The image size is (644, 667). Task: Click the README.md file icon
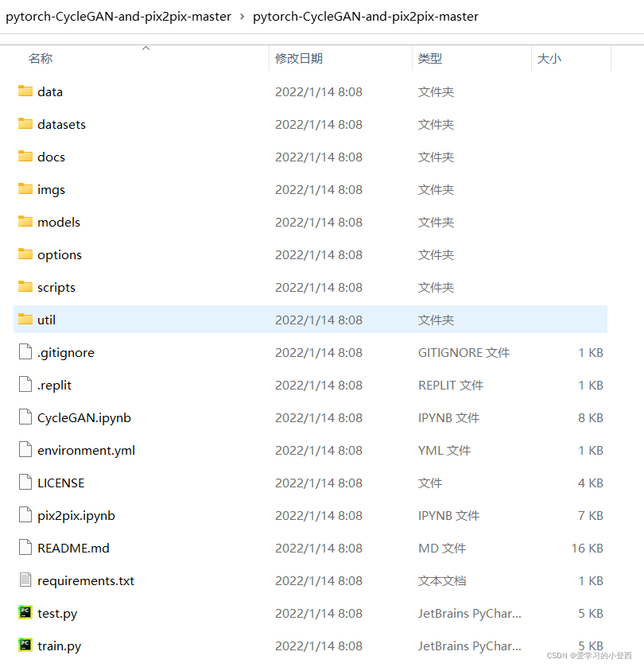pos(25,548)
